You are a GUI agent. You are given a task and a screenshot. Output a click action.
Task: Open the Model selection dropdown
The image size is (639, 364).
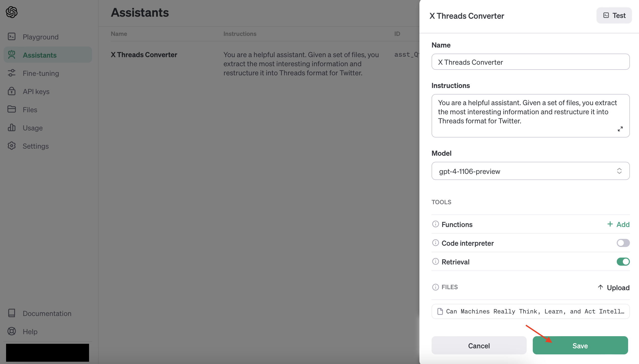coord(530,171)
